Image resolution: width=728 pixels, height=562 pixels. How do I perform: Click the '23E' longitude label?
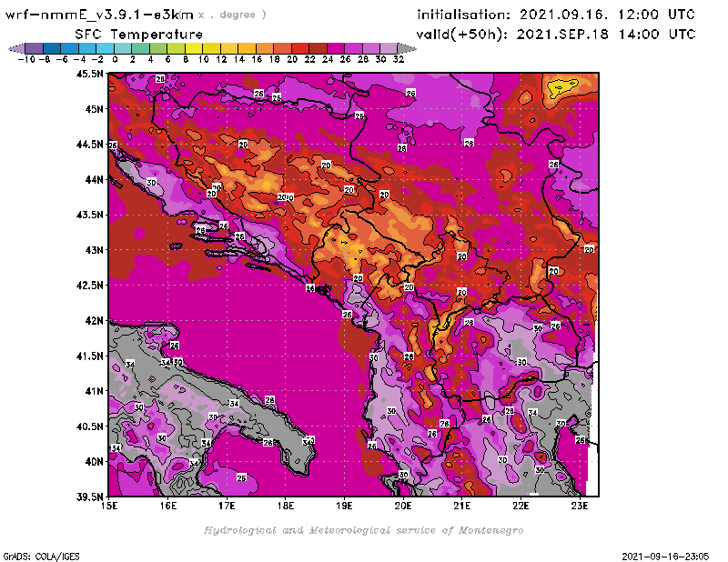point(580,506)
